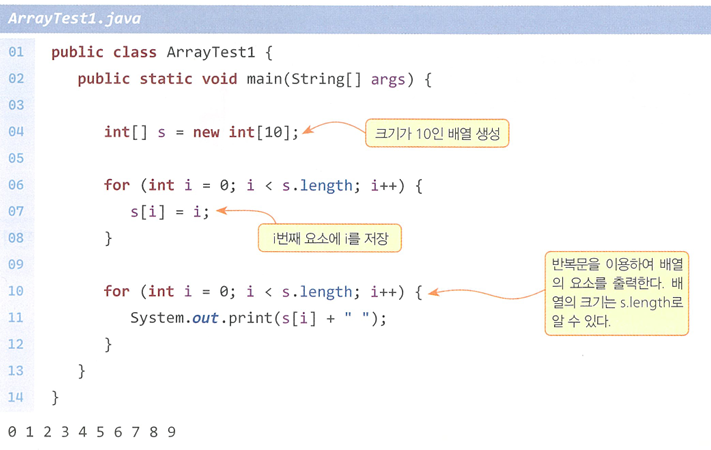The height and width of the screenshot is (450, 711).
Task: Click line number 01
Action: tap(16, 52)
